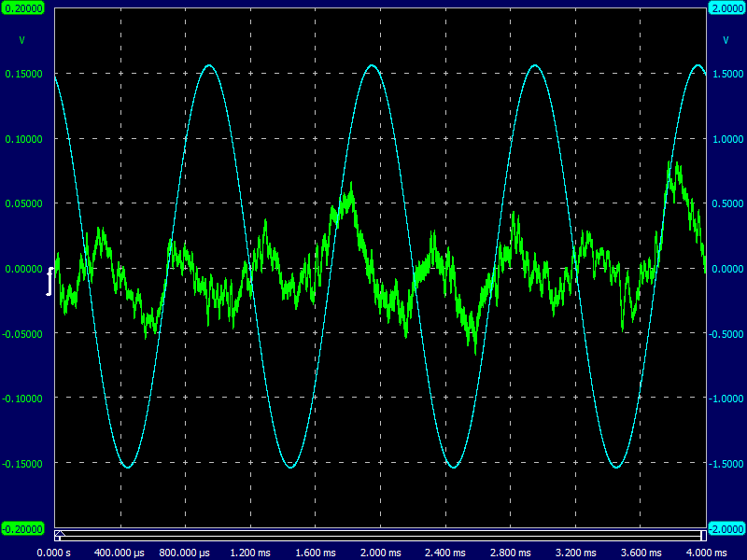Click the 3.600 ms time label
The image size is (747, 560).
coord(641,553)
